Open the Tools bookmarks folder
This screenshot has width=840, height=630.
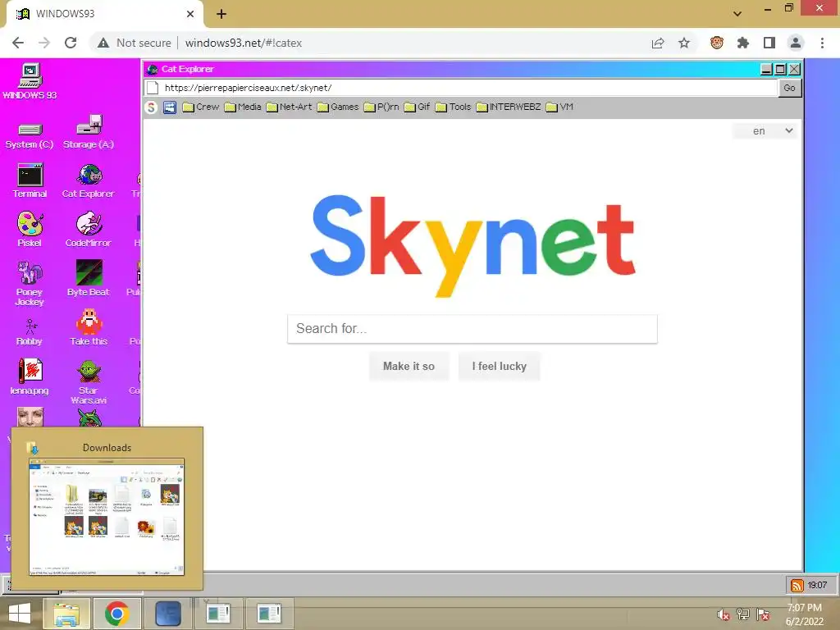pos(453,107)
